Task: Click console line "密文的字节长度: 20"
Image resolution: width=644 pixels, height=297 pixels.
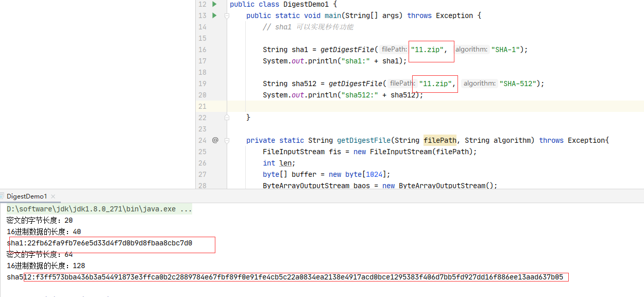Action: [40, 221]
